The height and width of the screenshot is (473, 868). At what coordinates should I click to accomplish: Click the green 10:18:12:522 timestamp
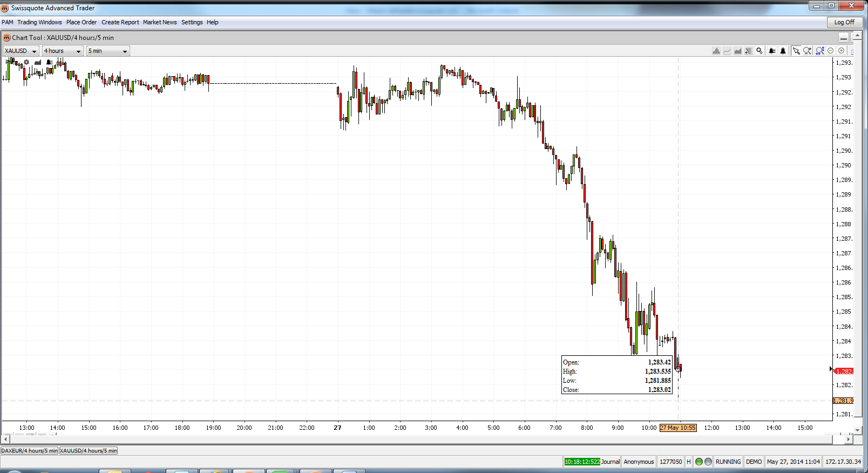pyautogui.click(x=582, y=462)
